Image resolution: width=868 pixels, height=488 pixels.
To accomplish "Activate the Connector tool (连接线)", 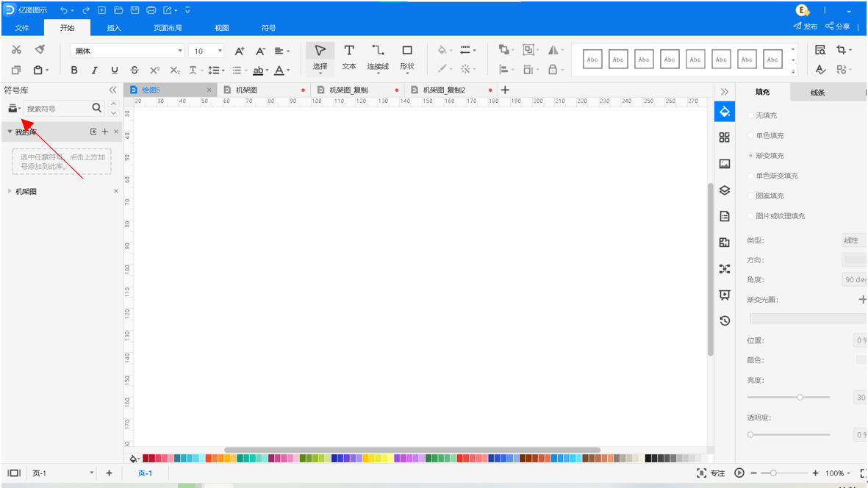I will [x=378, y=57].
